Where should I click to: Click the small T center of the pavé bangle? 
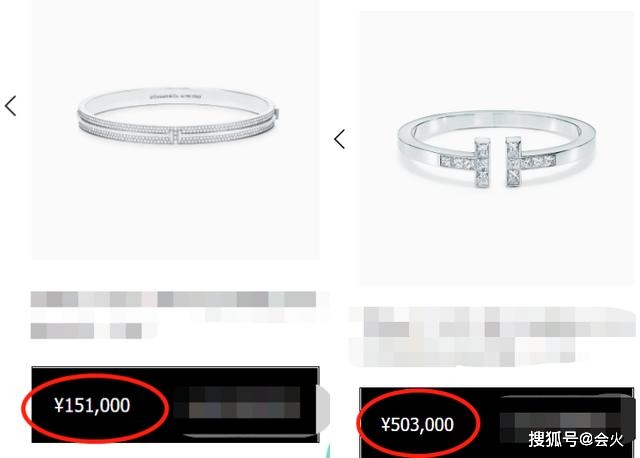click(x=176, y=136)
